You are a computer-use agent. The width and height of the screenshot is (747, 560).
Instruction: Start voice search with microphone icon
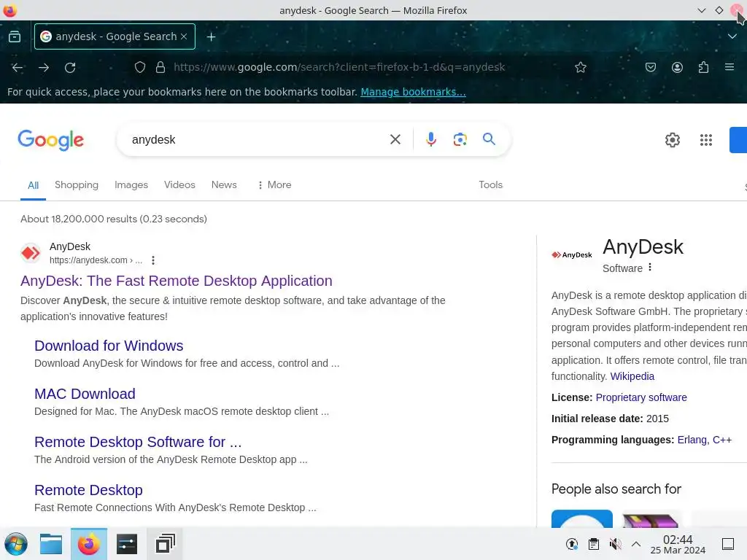[x=430, y=139]
